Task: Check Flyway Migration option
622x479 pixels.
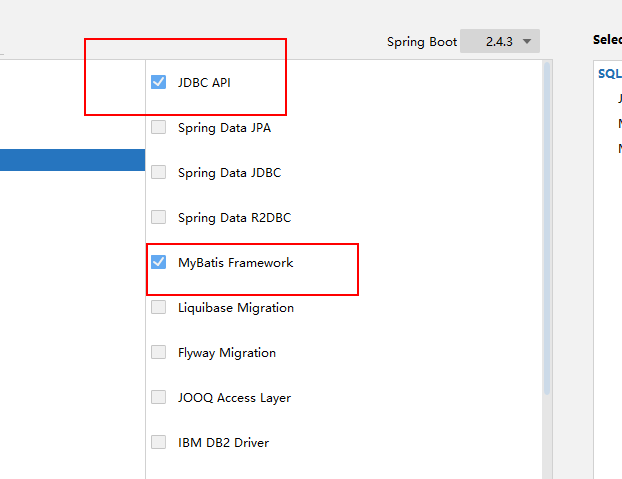Action: [158, 352]
